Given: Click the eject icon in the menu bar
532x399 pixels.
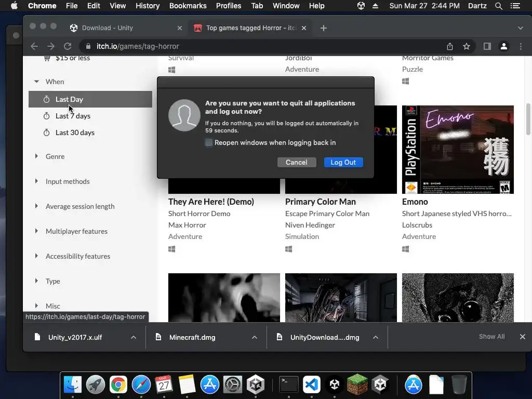Looking at the screenshot, I should coord(375,6).
